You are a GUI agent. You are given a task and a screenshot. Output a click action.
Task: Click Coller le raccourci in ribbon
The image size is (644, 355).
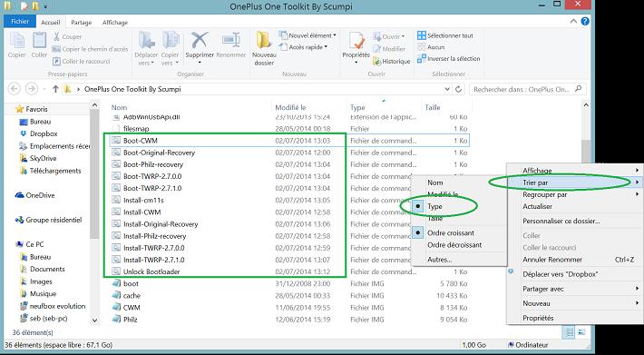tap(82, 61)
